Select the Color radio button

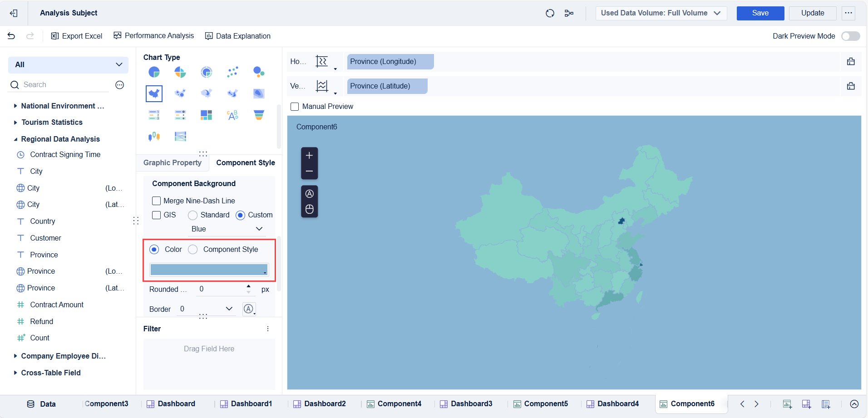154,249
